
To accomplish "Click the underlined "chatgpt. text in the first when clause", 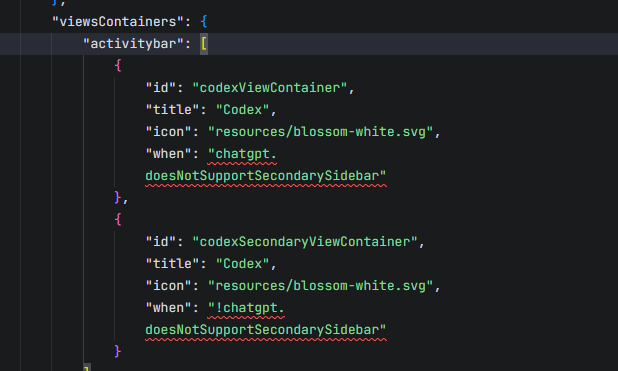I will pos(242,154).
